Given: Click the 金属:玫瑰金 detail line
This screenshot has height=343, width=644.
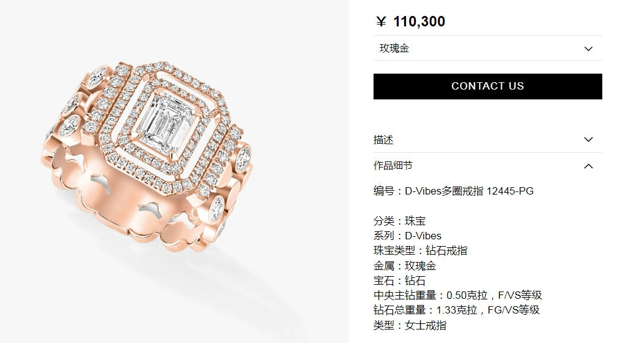Looking at the screenshot, I should (405, 266).
